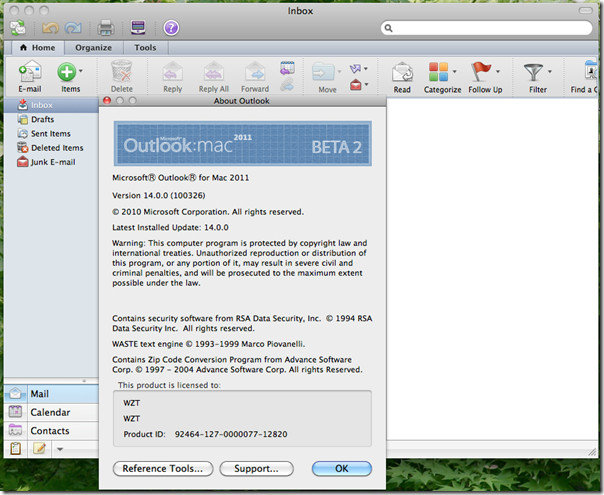
Task: Click the Find a Contact icon
Action: pyautogui.click(x=591, y=70)
